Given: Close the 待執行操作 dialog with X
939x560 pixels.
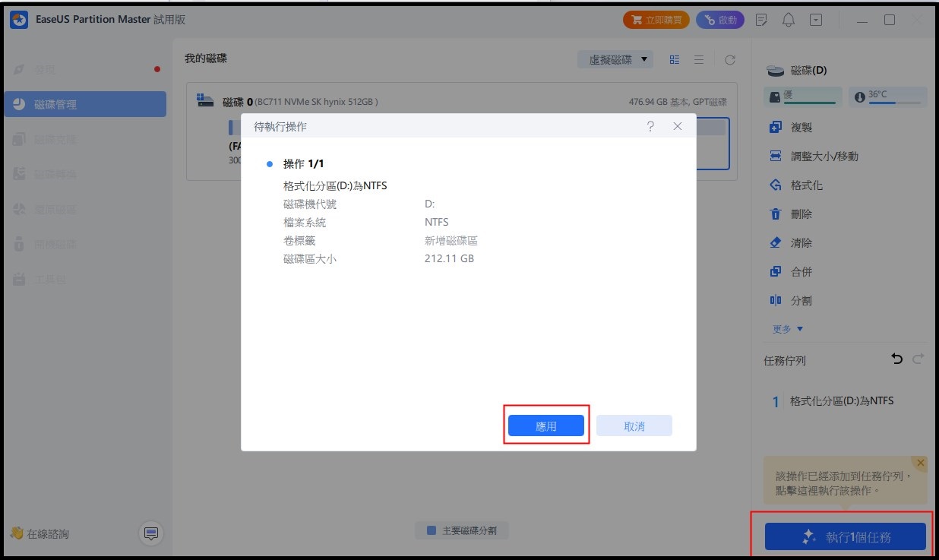Looking at the screenshot, I should (678, 127).
